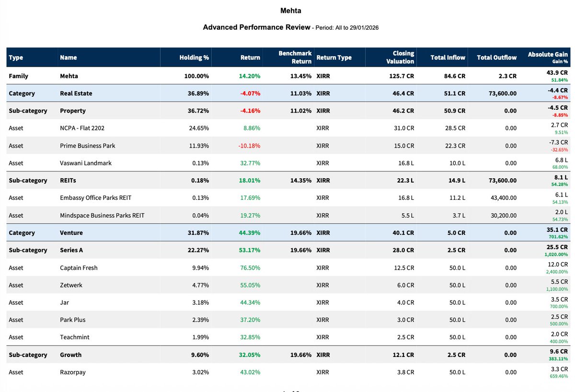Image resolution: width=575 pixels, height=392 pixels.
Task: Click the Venture return 44.39%
Action: click(251, 233)
